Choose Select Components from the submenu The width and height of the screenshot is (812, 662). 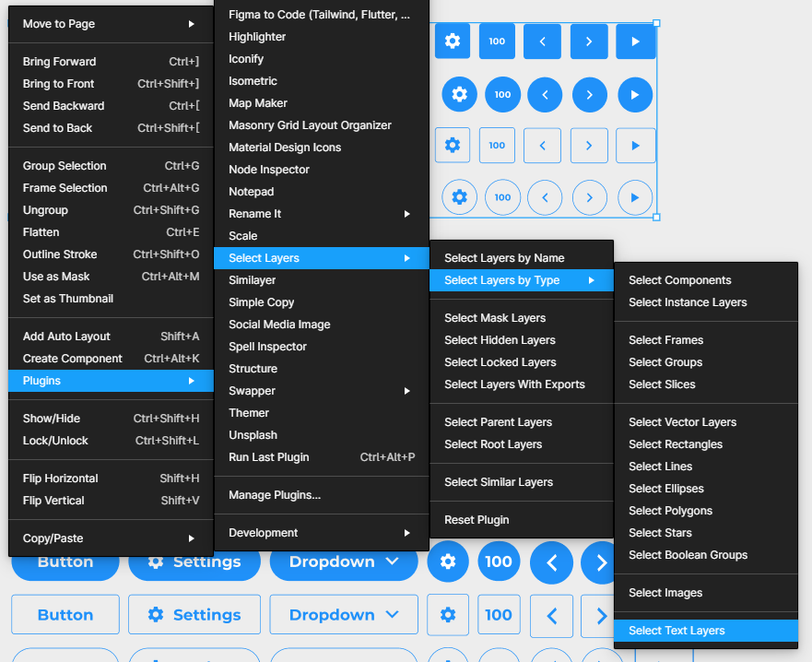coord(706,280)
